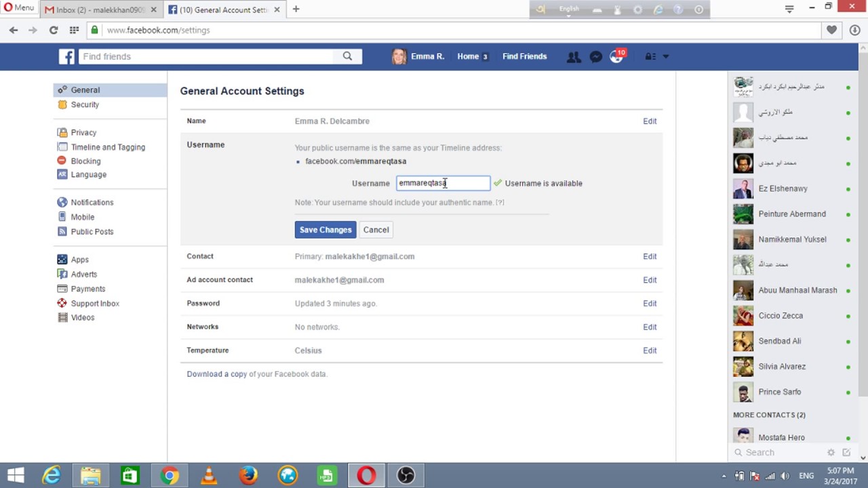Click the Username text field
Screen dimensions: 868x488
[443, 183]
